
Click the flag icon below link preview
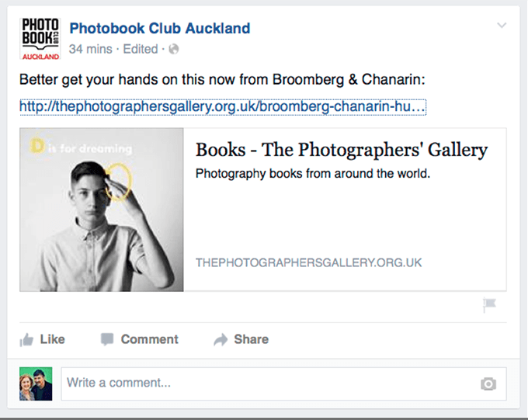click(x=489, y=305)
